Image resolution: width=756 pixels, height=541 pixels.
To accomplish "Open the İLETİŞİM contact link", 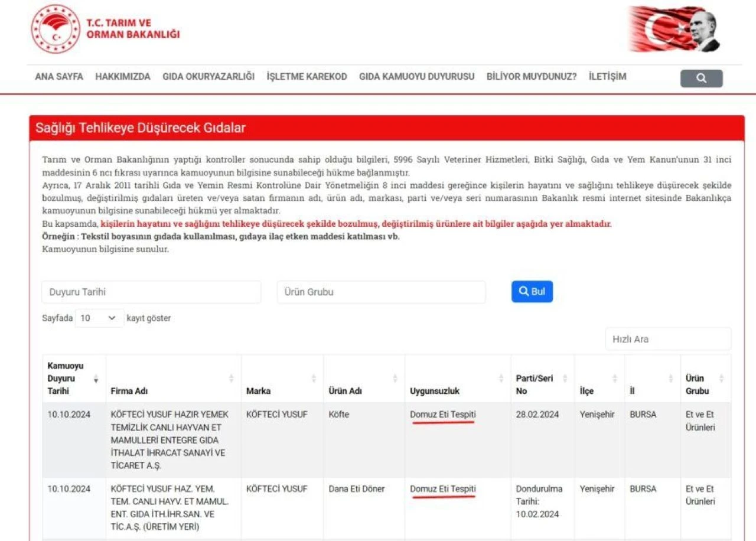I will coord(607,77).
